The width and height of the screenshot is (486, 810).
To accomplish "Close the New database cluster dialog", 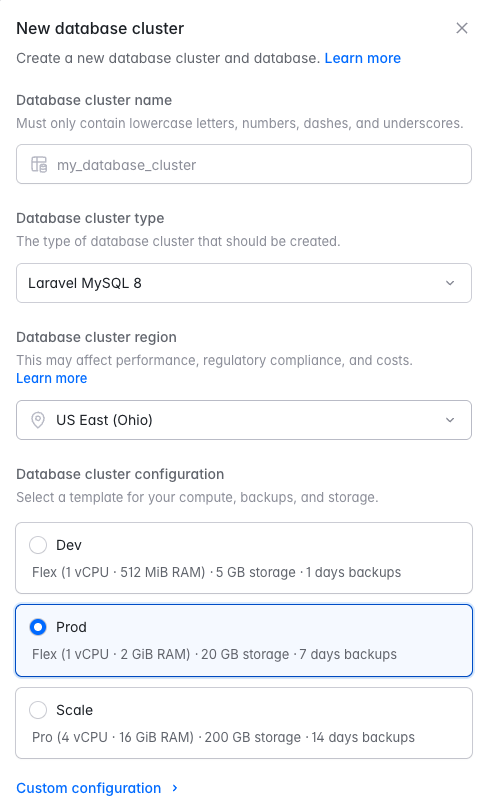I will 462,28.
